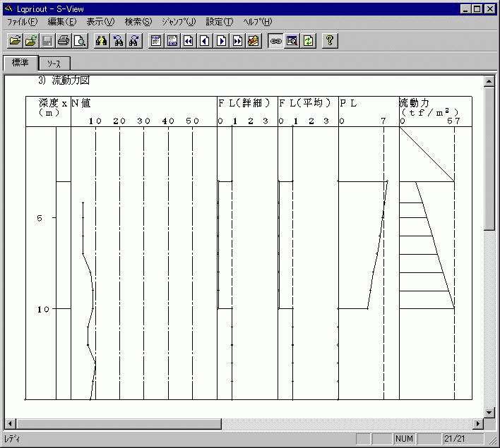Open the ファイル(F) menu
500x448 pixels.
tap(22, 22)
